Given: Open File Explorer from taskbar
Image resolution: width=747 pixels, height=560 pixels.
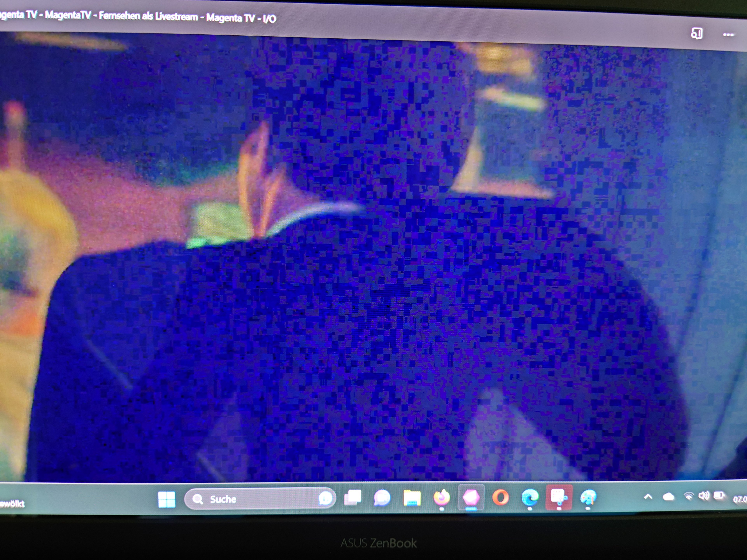Looking at the screenshot, I should (412, 498).
